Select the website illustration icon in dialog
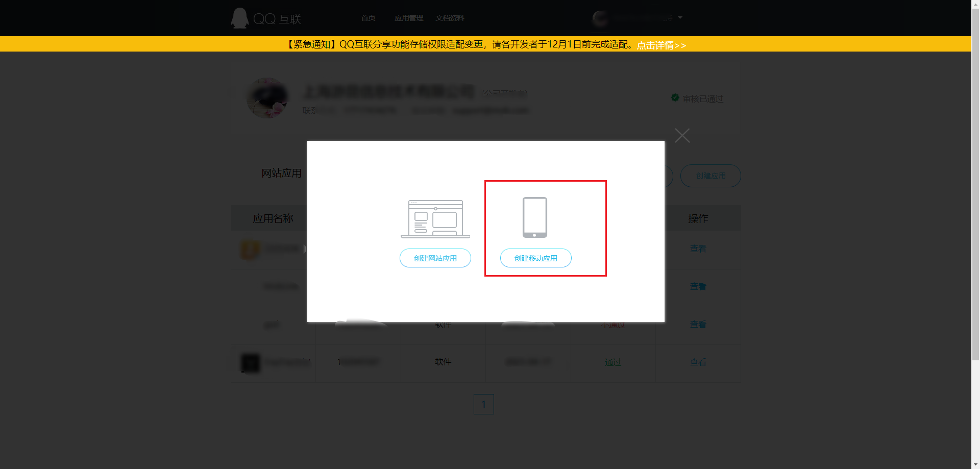980x469 pixels. point(435,217)
